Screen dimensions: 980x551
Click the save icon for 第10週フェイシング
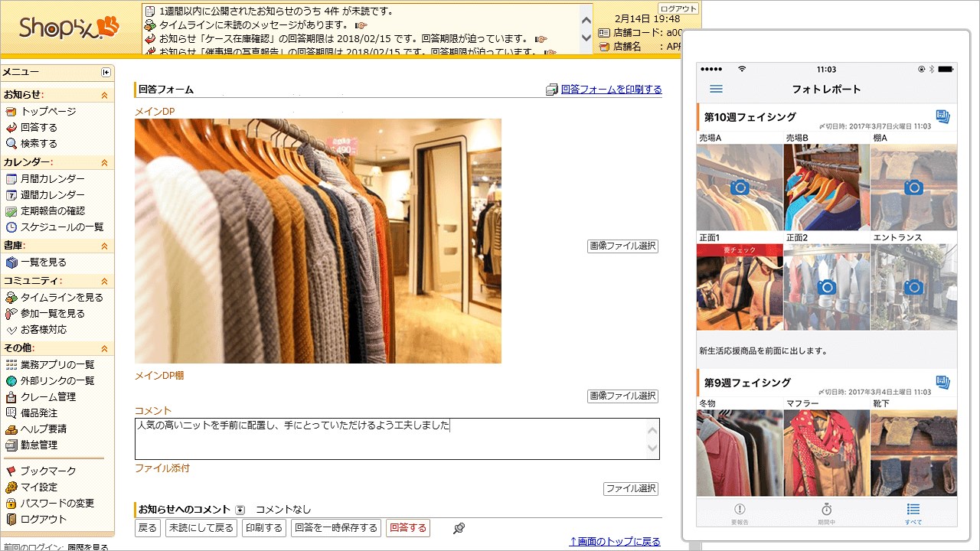pos(942,117)
